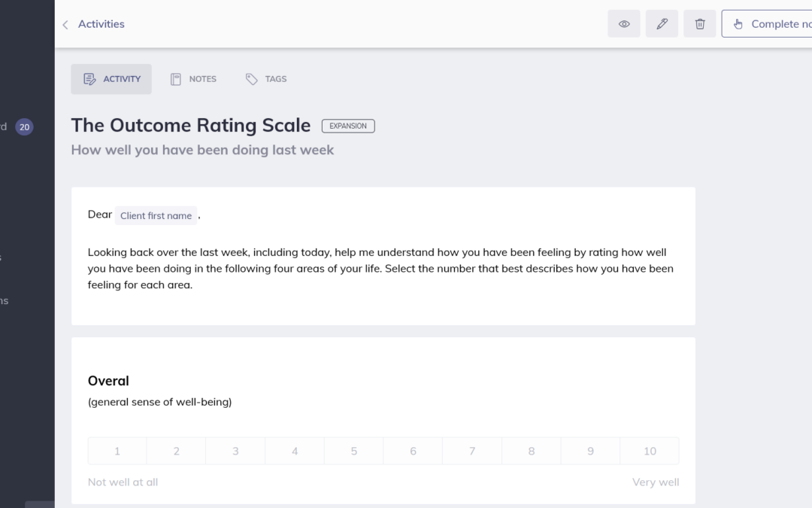Open the Activity tab
812x508 pixels.
click(111, 79)
